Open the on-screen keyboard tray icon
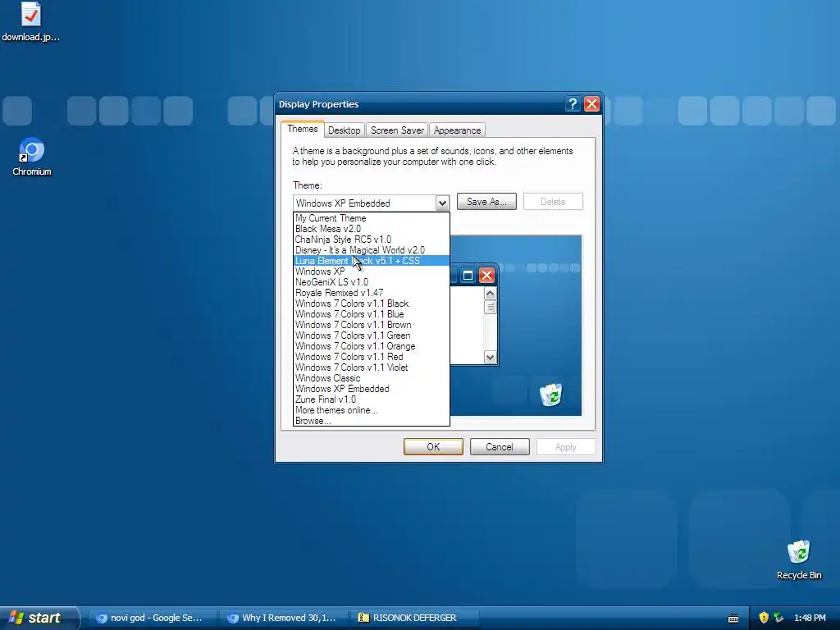This screenshot has height=630, width=840. [x=733, y=619]
